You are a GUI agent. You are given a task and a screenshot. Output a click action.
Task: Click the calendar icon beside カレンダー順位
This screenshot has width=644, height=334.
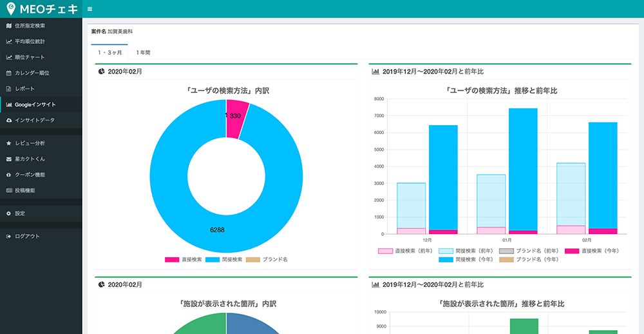pyautogui.click(x=8, y=74)
